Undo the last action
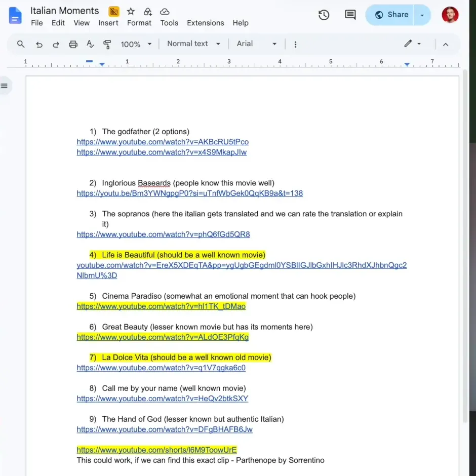This screenshot has height=476, width=476. [x=39, y=45]
